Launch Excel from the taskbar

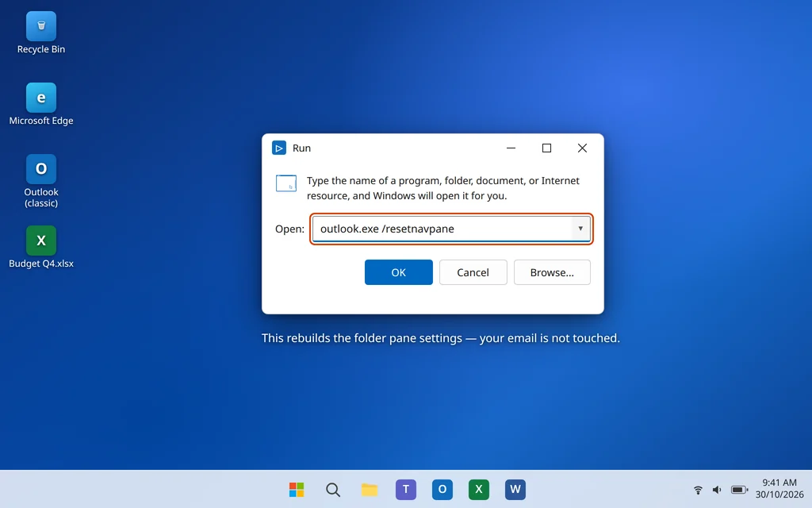[478, 489]
